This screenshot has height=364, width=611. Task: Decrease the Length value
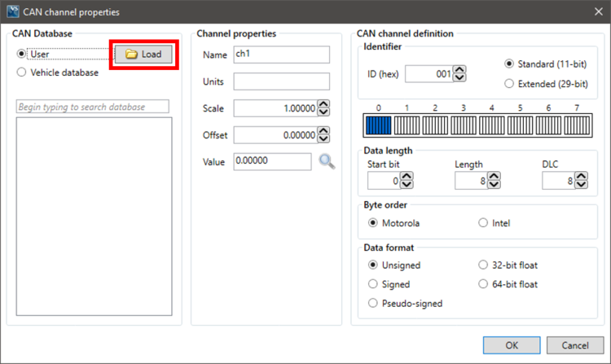click(x=495, y=185)
